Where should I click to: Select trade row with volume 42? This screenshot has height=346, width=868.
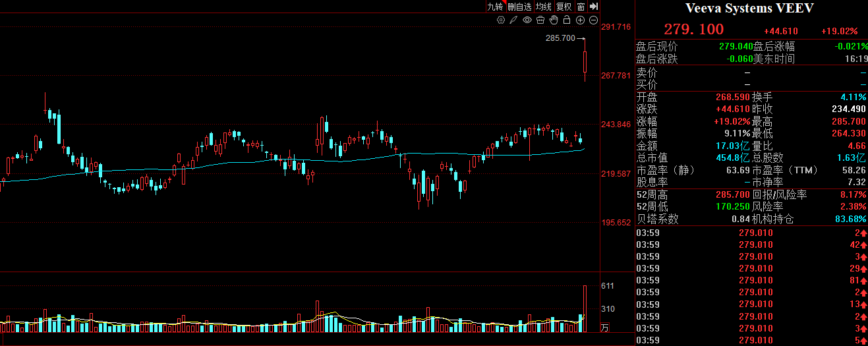pos(751,245)
